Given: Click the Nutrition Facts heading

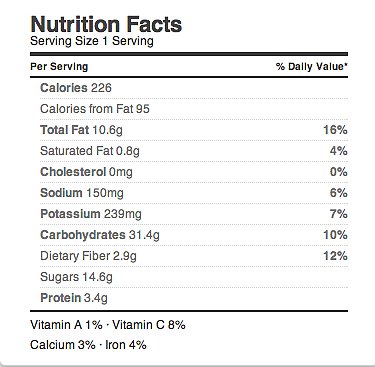Looking at the screenshot, I should pyautogui.click(x=106, y=24).
